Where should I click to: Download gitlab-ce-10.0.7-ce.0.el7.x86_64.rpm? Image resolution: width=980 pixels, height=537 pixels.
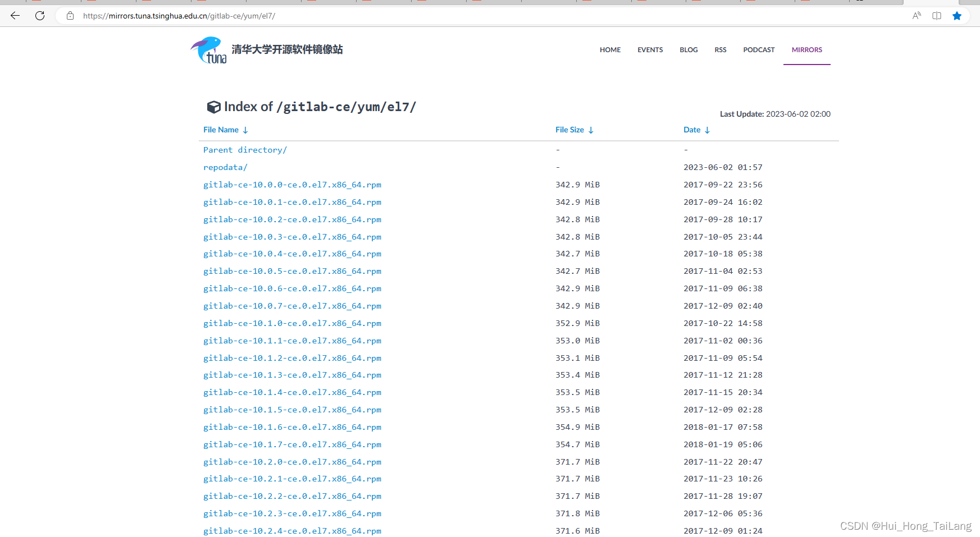point(292,306)
